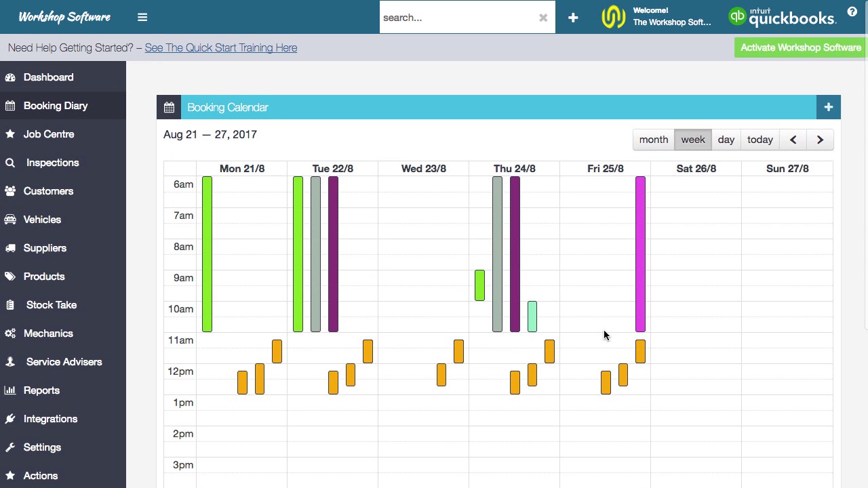Open the green booking on Mon 21/8
The height and width of the screenshot is (488, 868).
click(207, 254)
